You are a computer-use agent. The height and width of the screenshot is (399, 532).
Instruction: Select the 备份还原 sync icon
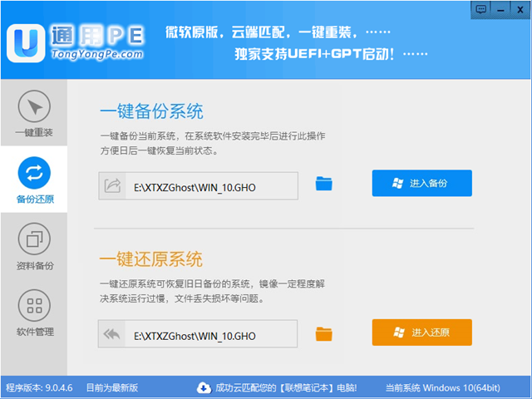click(x=34, y=173)
